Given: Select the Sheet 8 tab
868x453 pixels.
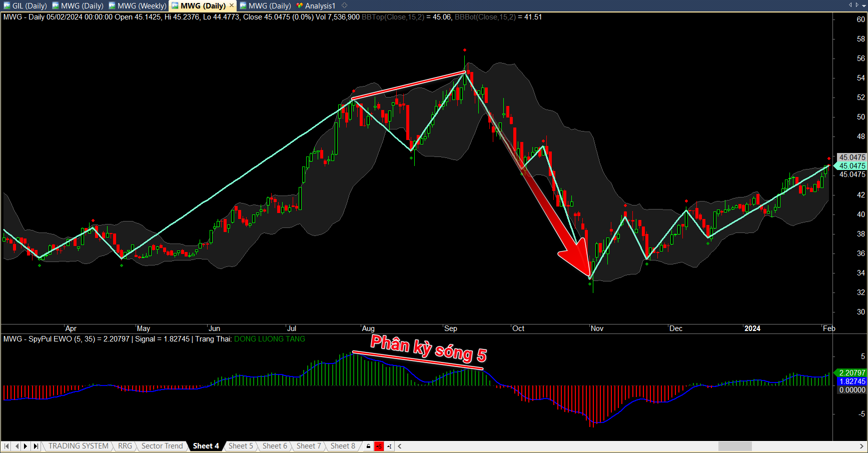Looking at the screenshot, I should pyautogui.click(x=343, y=446).
